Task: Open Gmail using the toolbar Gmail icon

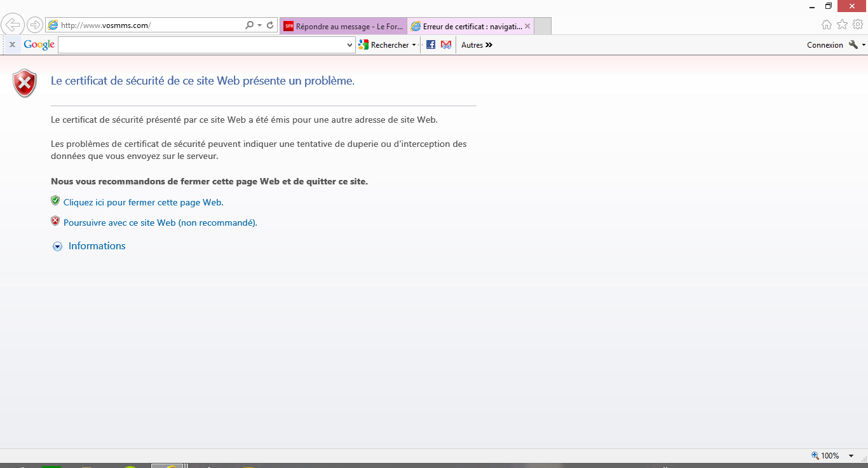Action: point(446,45)
